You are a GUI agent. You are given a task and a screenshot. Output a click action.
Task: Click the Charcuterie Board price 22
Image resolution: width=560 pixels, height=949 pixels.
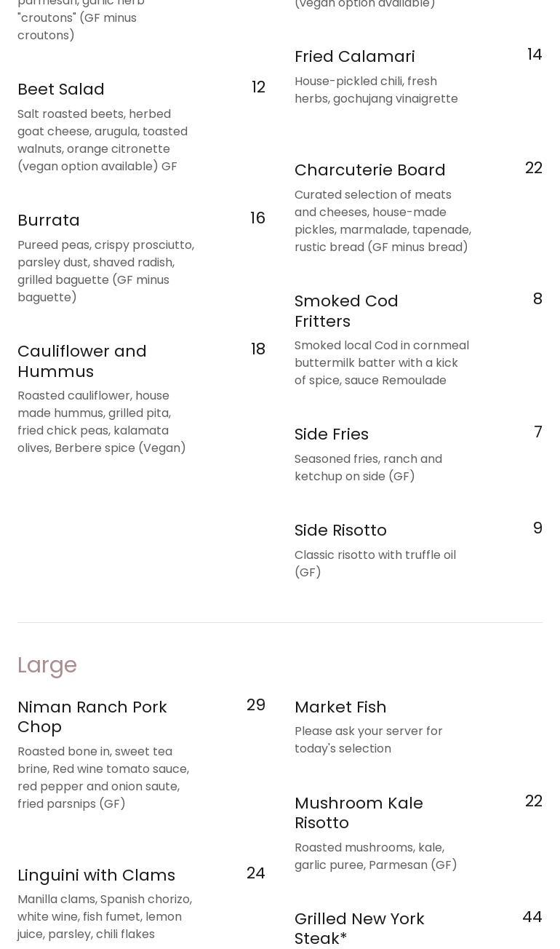pyautogui.click(x=533, y=168)
